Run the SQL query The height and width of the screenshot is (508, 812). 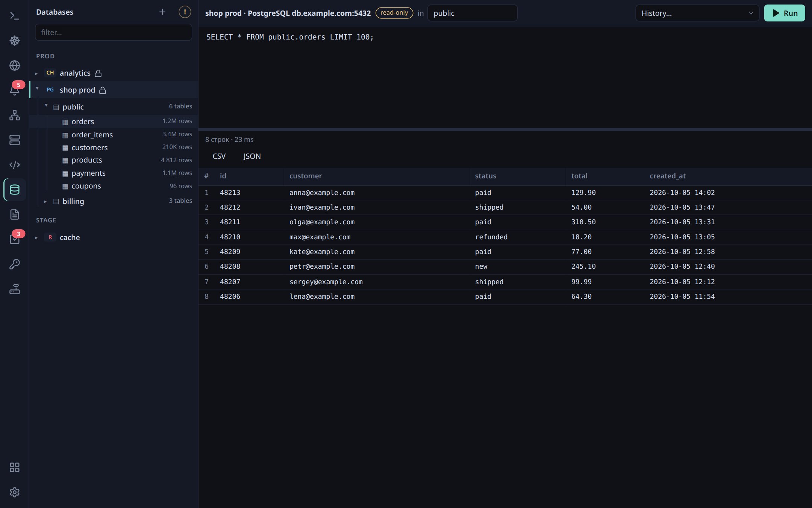[x=785, y=13]
